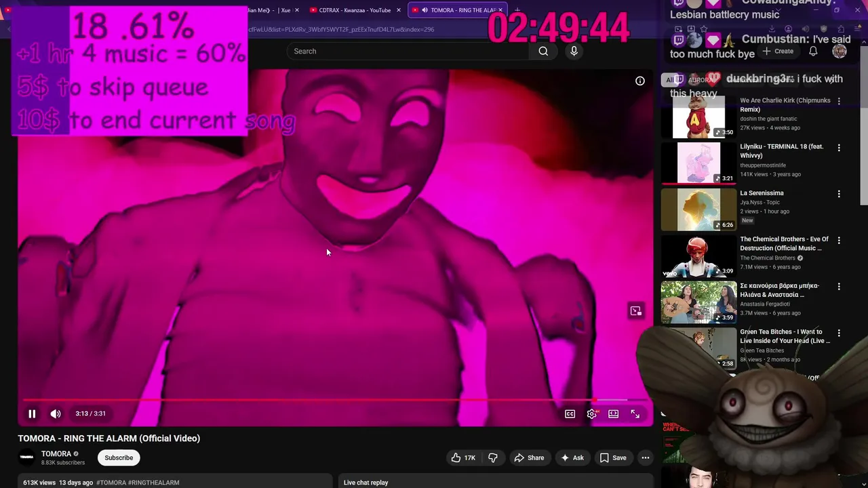Click the #TOMORA hashtag
868x488 pixels.
111,483
